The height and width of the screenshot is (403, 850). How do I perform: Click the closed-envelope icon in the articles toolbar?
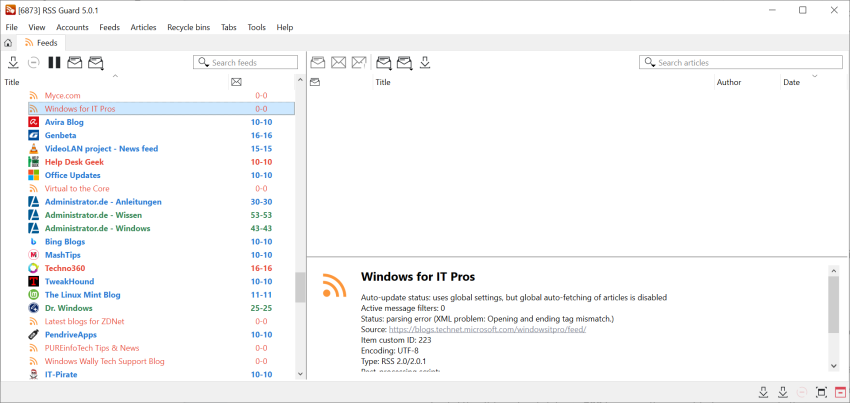point(339,63)
